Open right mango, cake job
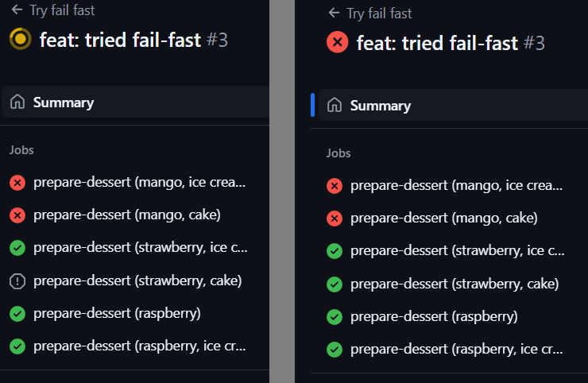The image size is (588, 383). coord(443,218)
